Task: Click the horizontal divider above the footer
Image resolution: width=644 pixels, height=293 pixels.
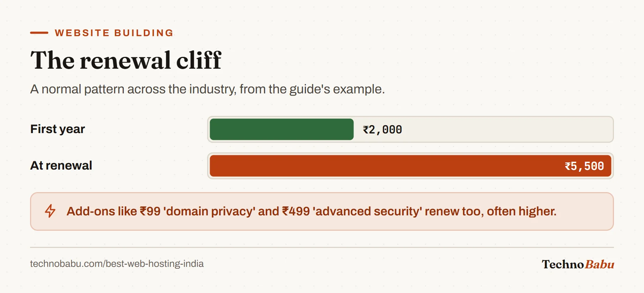Action: coord(322,247)
